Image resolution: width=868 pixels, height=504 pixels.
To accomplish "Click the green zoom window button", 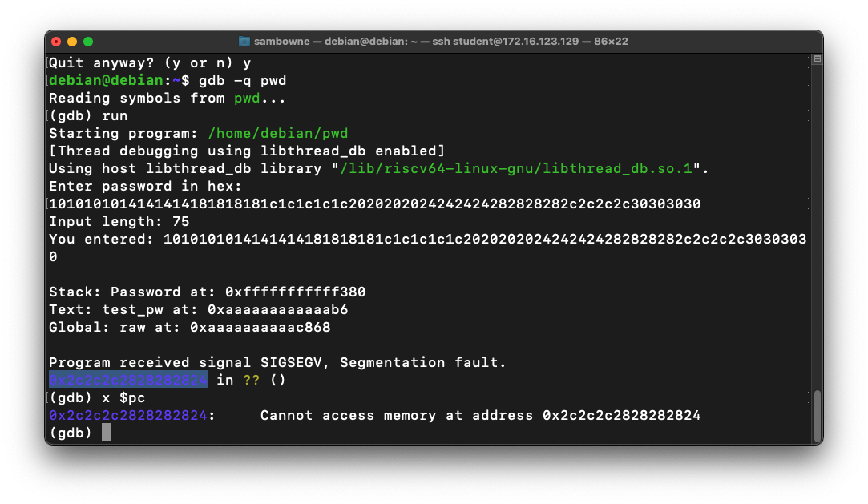I will point(88,42).
